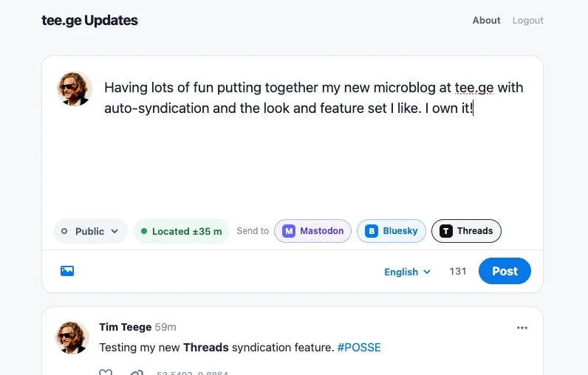Open the Tim Teege author name
This screenshot has width=588, height=375.
pyautogui.click(x=126, y=327)
